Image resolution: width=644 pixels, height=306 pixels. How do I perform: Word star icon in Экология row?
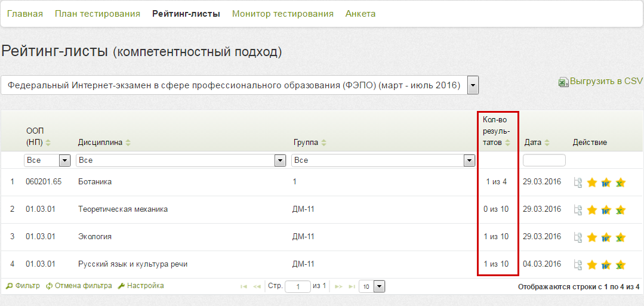606,237
